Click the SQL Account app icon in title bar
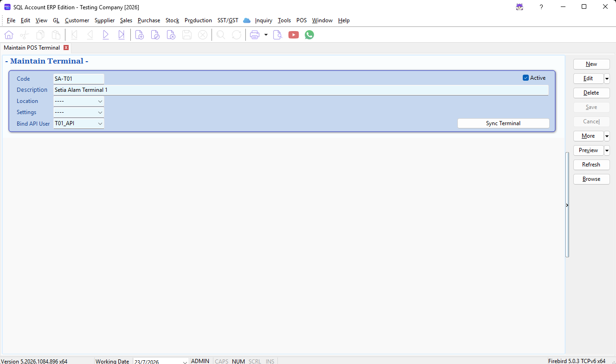Viewport: 616px width, 364px height. 7,7
